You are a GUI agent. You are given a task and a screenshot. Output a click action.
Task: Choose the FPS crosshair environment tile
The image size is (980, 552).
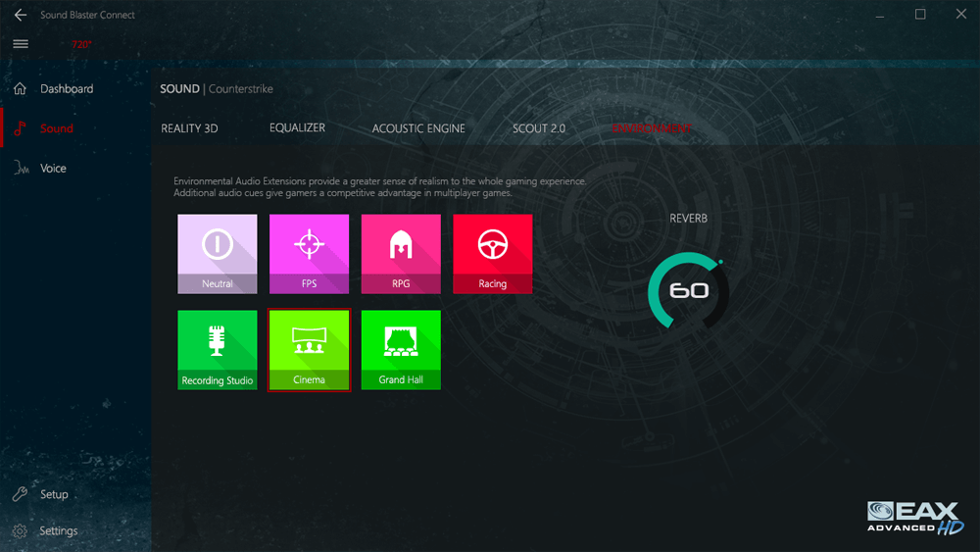pos(309,254)
